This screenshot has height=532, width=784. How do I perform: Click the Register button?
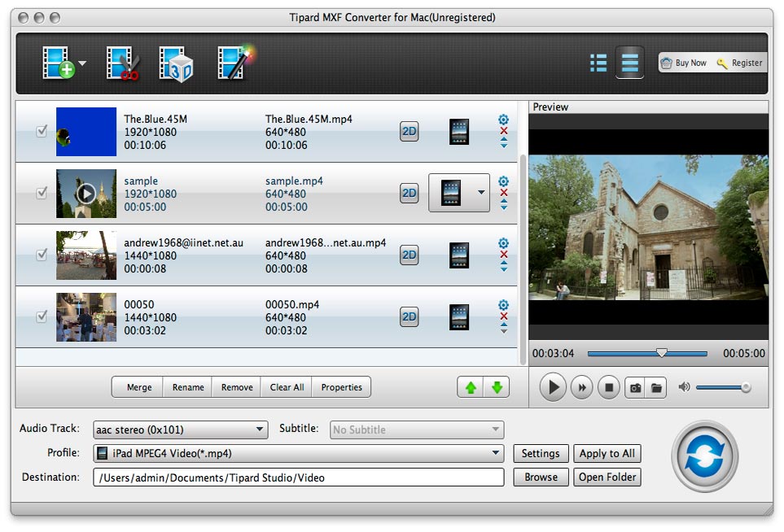pyautogui.click(x=739, y=63)
